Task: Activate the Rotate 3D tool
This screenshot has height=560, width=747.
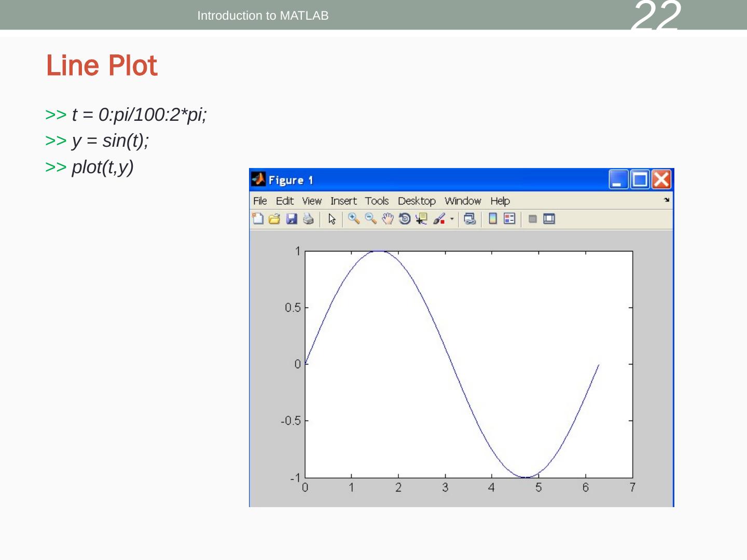Action: coord(405,219)
